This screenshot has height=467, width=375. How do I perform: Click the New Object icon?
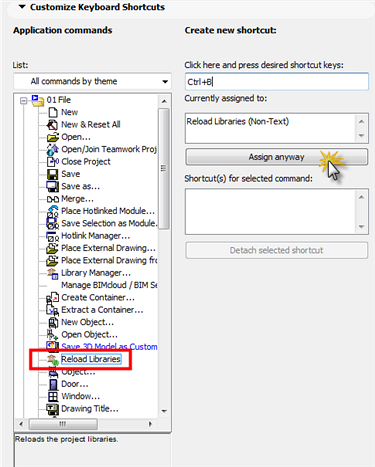pos(53,323)
